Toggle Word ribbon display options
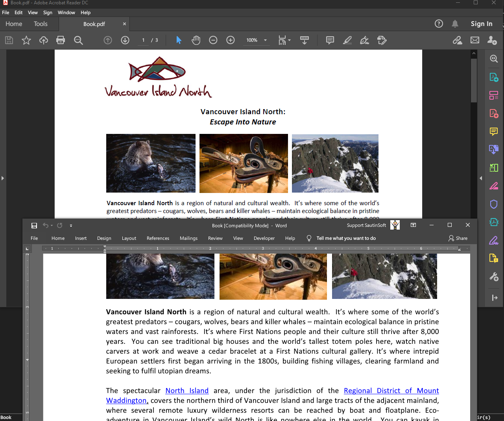 click(413, 225)
